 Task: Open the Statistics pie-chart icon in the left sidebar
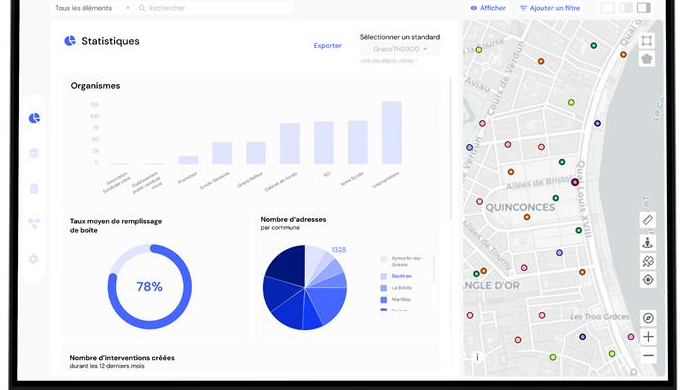pyautogui.click(x=34, y=118)
